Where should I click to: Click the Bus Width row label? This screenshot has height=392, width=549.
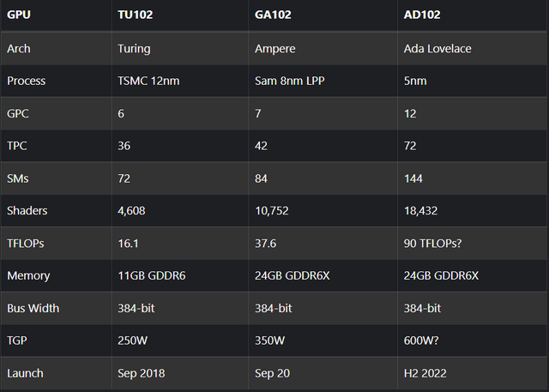33,308
